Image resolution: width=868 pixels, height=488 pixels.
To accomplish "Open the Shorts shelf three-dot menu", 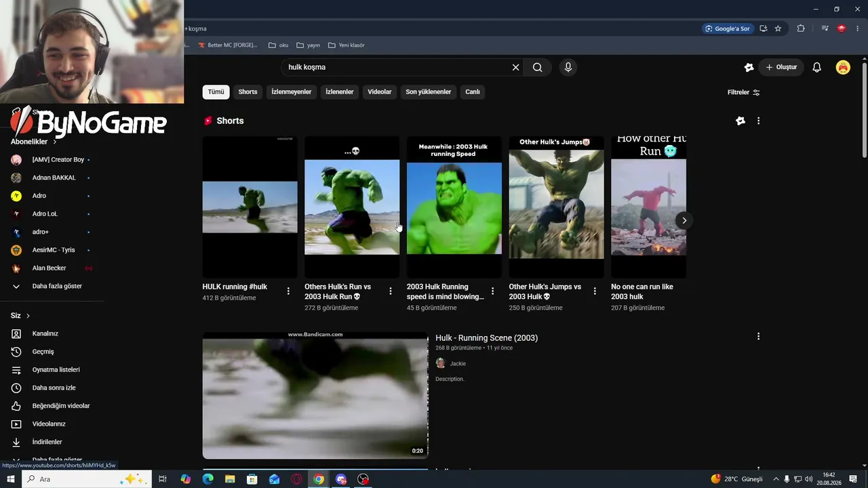I will point(758,121).
